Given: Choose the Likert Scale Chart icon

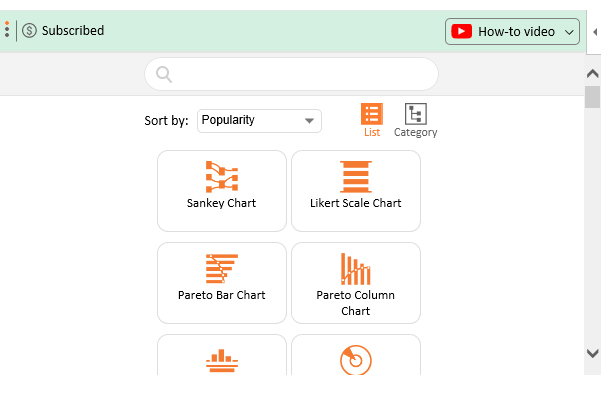Looking at the screenshot, I should click(356, 177).
